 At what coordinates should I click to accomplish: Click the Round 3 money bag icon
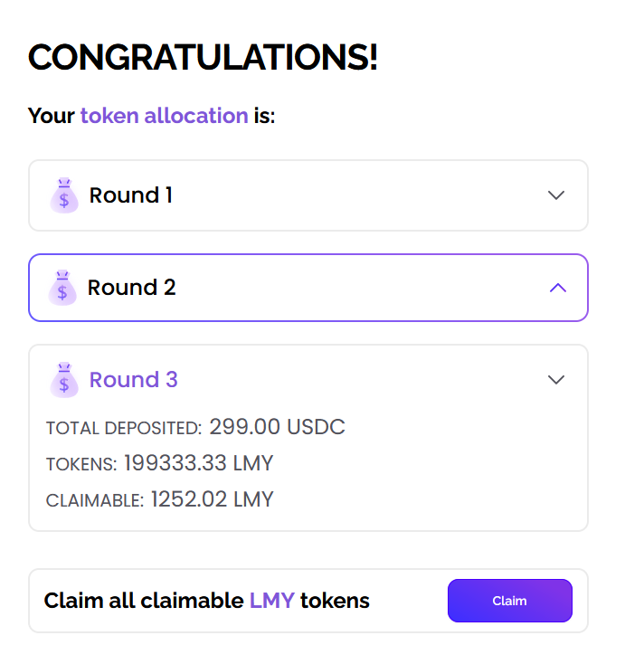coord(63,380)
